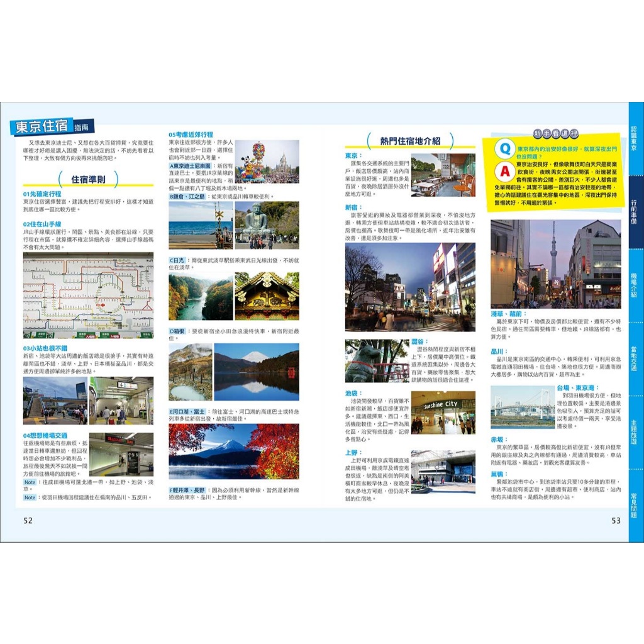The width and height of the screenshot is (644, 644).
Task: Click the 東京住宿 title banner
Action: [x=52, y=126]
